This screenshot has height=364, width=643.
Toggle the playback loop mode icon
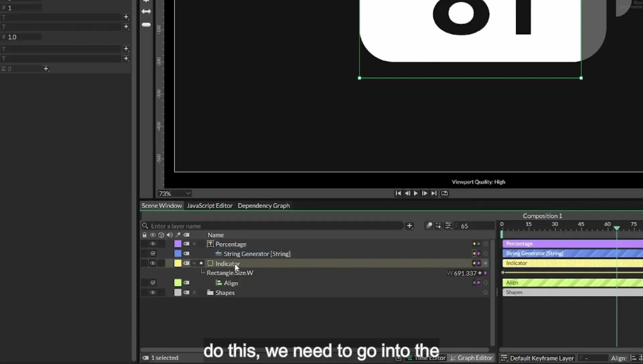[x=444, y=193]
